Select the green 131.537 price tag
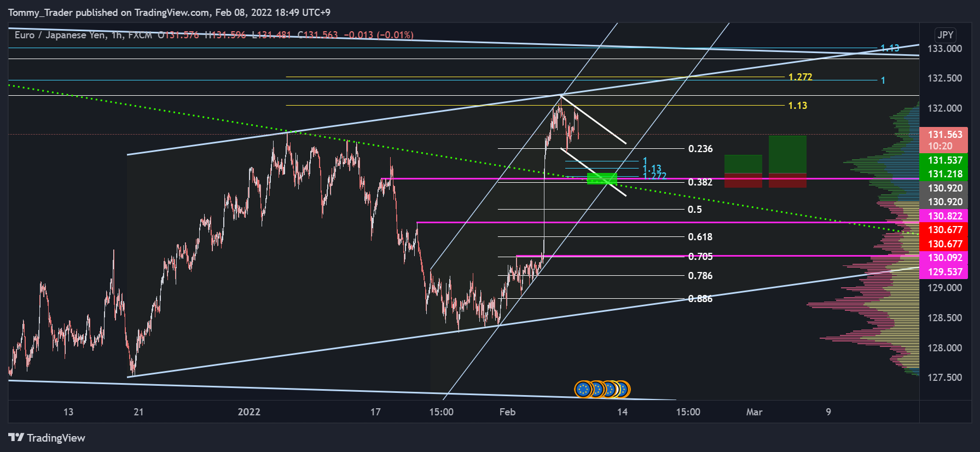 [x=944, y=160]
